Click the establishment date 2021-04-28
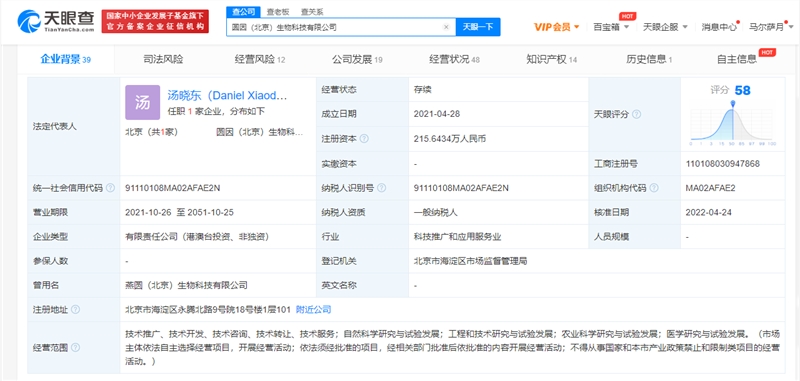Screen dimensions: 800x381 click(437, 114)
